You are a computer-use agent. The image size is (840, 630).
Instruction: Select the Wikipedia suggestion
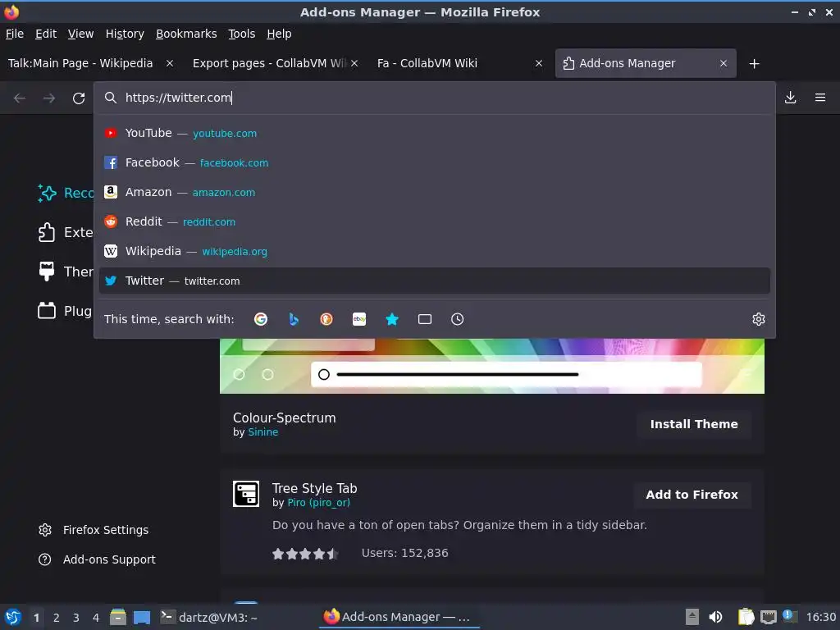coord(435,251)
